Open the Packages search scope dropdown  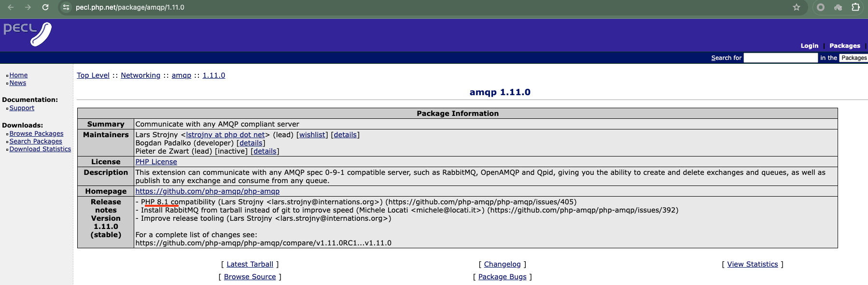tap(854, 58)
